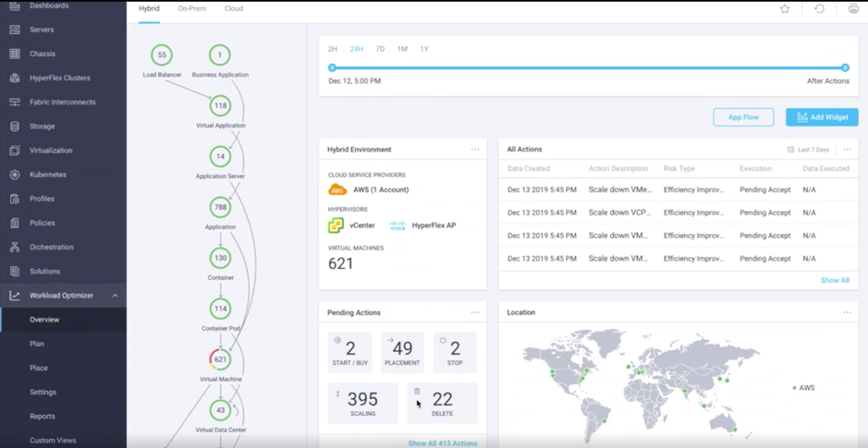Click the Business Application node

tap(220, 54)
